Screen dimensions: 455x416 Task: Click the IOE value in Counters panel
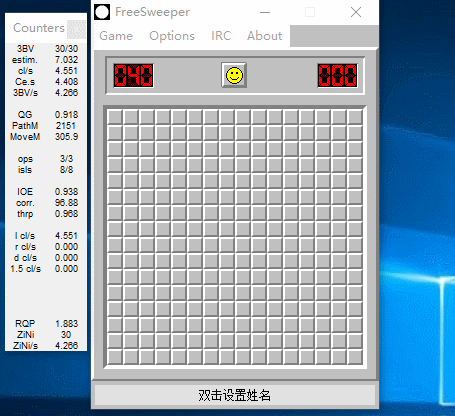pyautogui.click(x=66, y=192)
